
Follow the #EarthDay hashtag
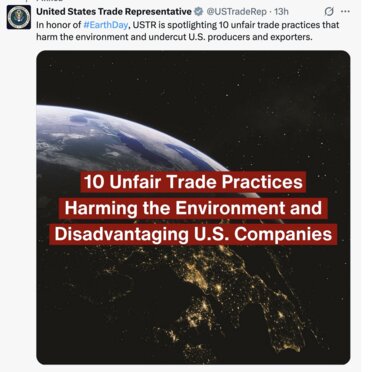[x=105, y=25]
